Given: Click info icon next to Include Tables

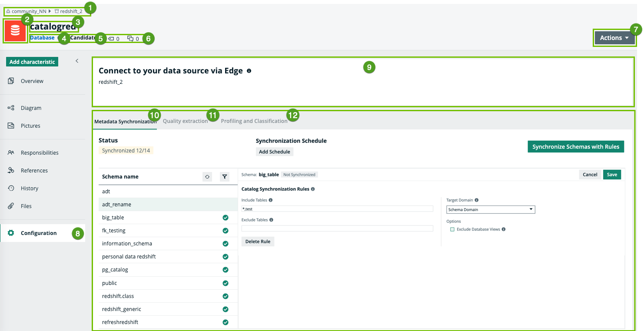Looking at the screenshot, I should [x=271, y=200].
